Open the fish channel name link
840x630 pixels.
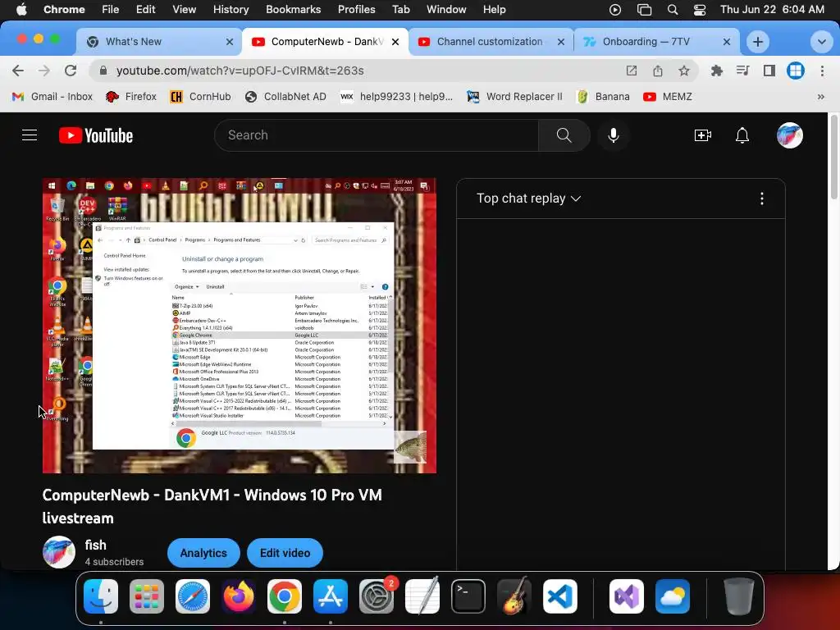click(96, 545)
